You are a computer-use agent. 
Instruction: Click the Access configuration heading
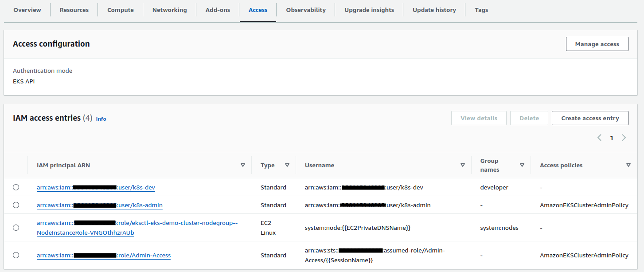[x=51, y=43]
